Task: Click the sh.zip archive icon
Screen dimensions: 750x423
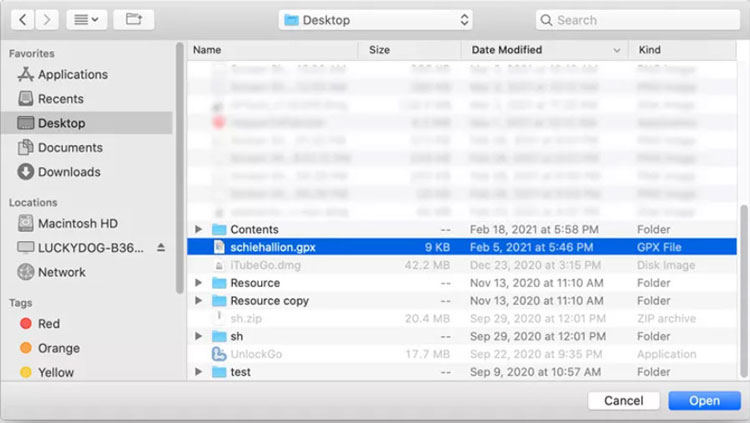Action: 219,318
